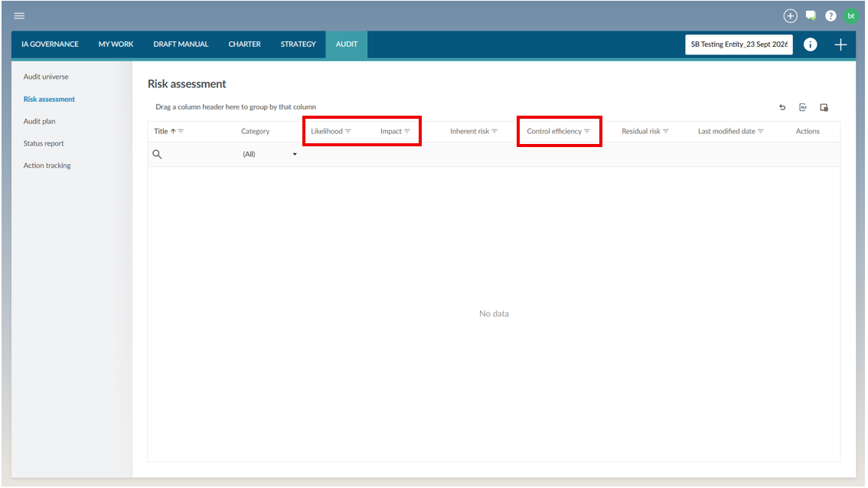Open Action tracking in the sidebar
The height and width of the screenshot is (488, 868).
pos(47,165)
